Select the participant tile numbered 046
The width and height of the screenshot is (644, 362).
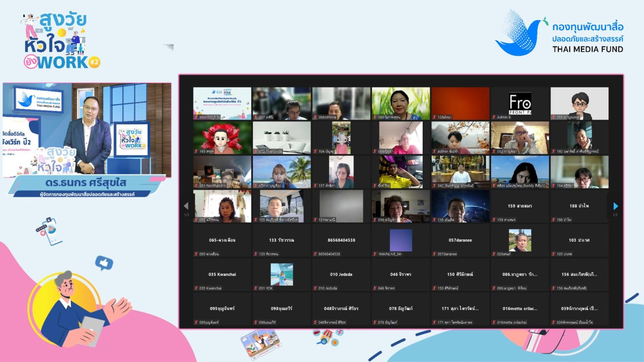[x=401, y=275]
